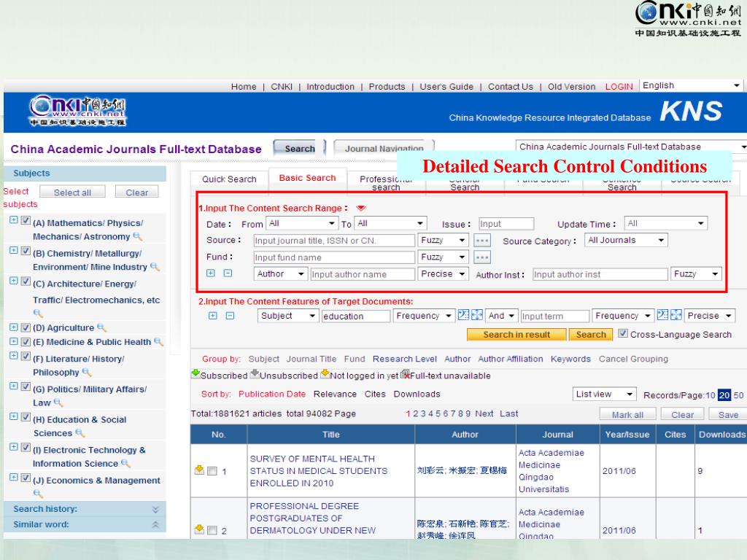Open Author field type dropdown
Screen dimensions: 747x560
pos(280,274)
